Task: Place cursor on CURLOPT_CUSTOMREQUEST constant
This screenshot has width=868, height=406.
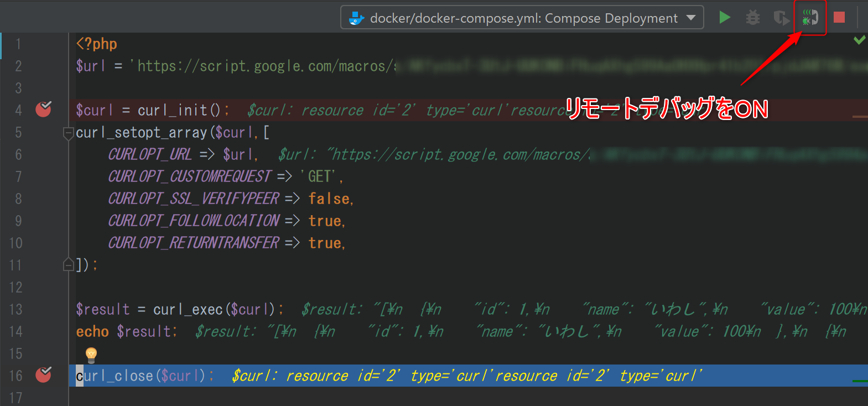Action: [x=190, y=176]
